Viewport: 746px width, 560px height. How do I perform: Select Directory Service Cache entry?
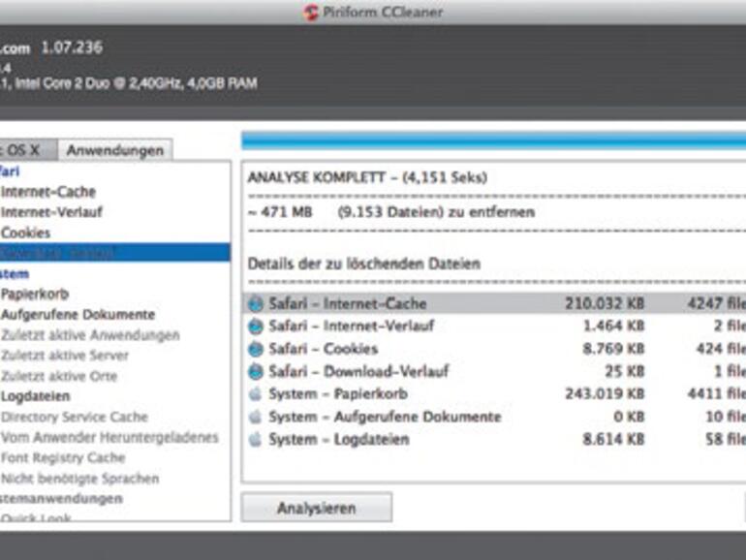(x=75, y=417)
